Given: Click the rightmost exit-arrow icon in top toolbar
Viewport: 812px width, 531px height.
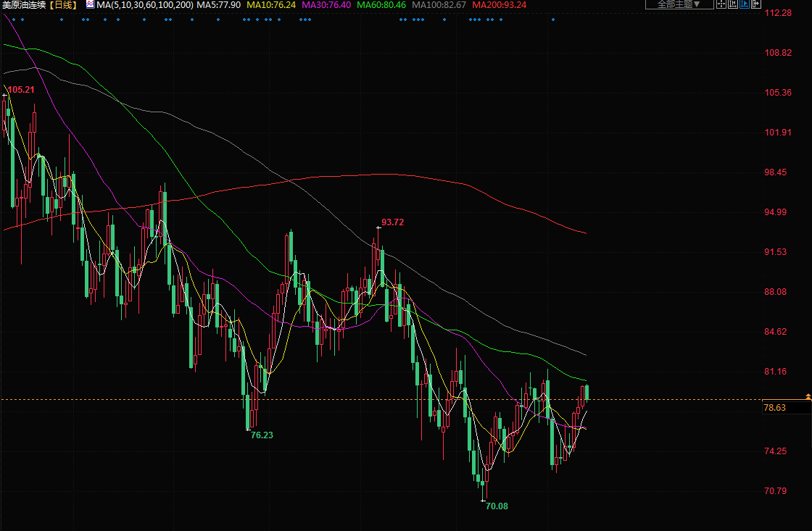Looking at the screenshot, I should point(756,4).
